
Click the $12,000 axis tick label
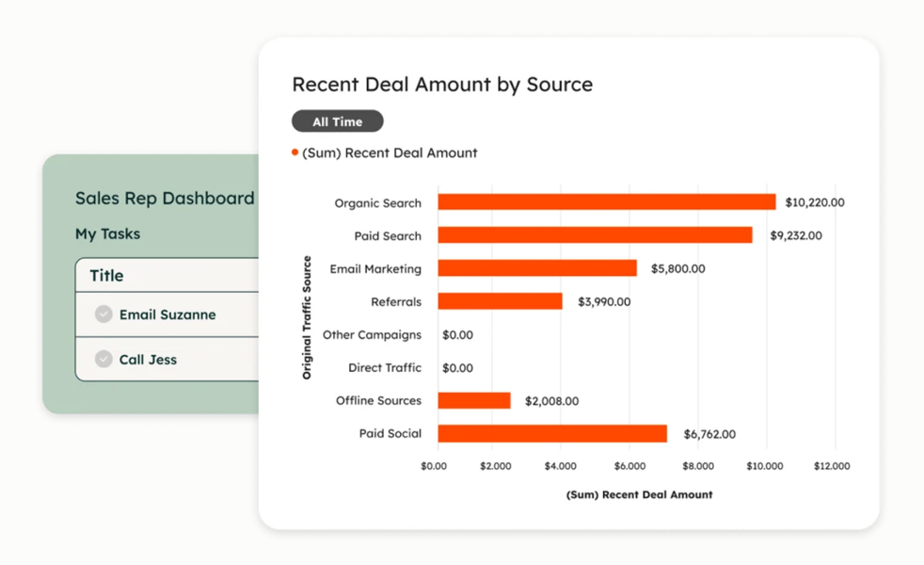point(831,465)
